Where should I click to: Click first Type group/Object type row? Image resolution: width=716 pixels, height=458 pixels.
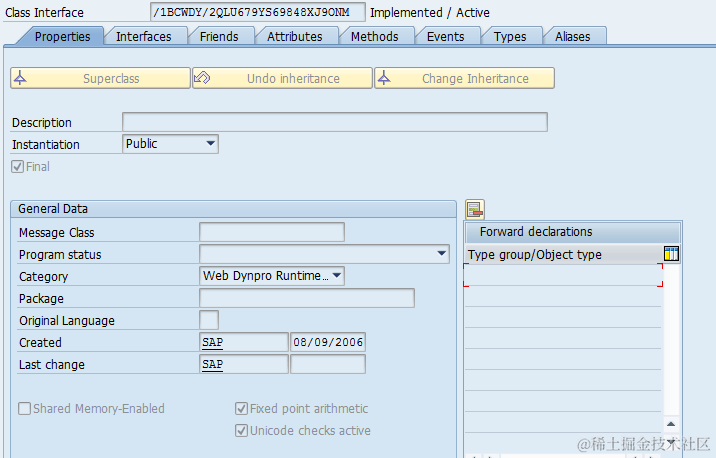click(x=563, y=275)
